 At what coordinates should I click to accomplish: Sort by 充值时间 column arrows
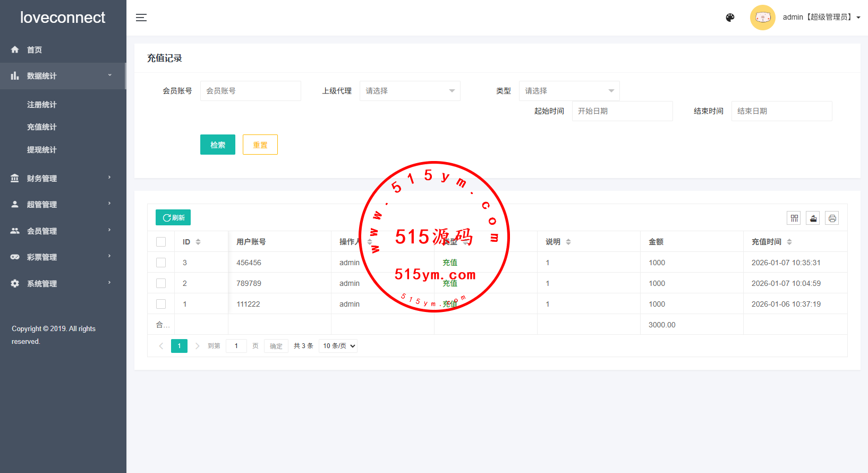(789, 242)
